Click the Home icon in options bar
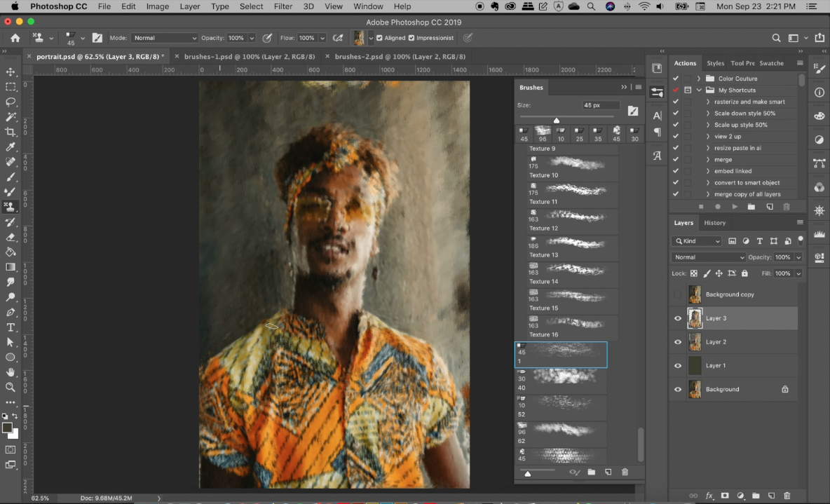Viewport: 830px width, 504px height. 15,38
